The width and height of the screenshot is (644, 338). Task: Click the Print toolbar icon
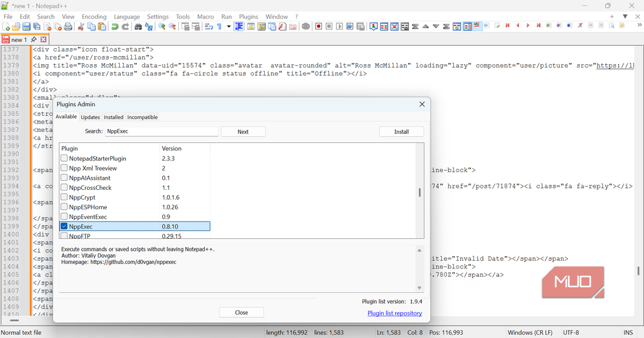[x=68, y=26]
